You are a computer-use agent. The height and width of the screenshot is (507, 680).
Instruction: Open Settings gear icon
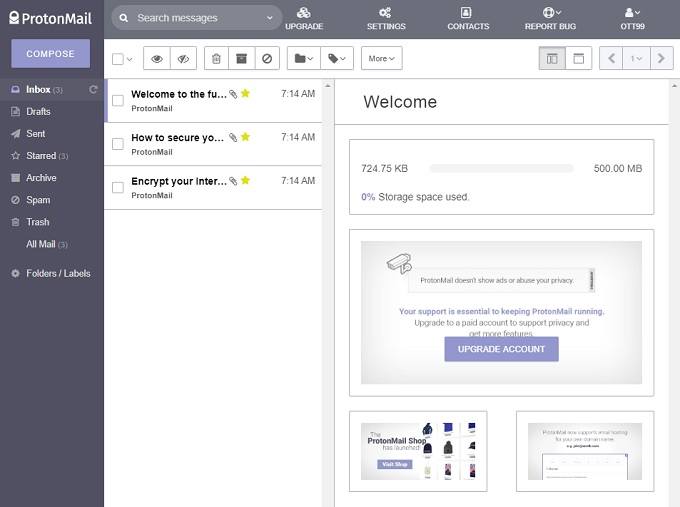coord(385,13)
